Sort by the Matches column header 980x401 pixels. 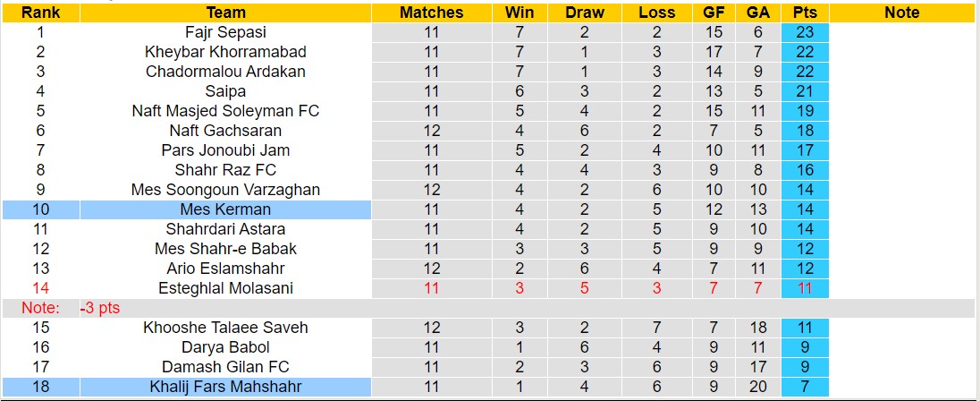[432, 13]
